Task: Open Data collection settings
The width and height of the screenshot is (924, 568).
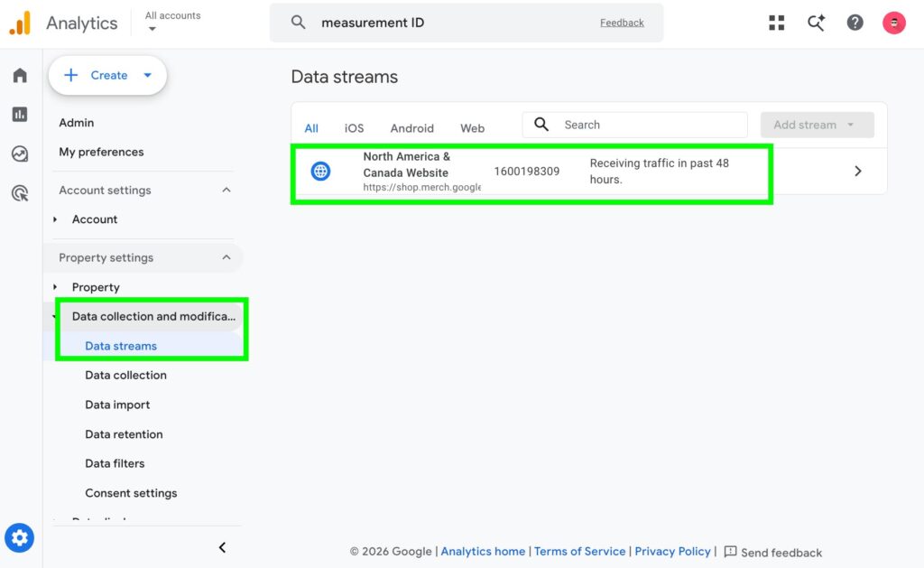Action: coord(125,375)
